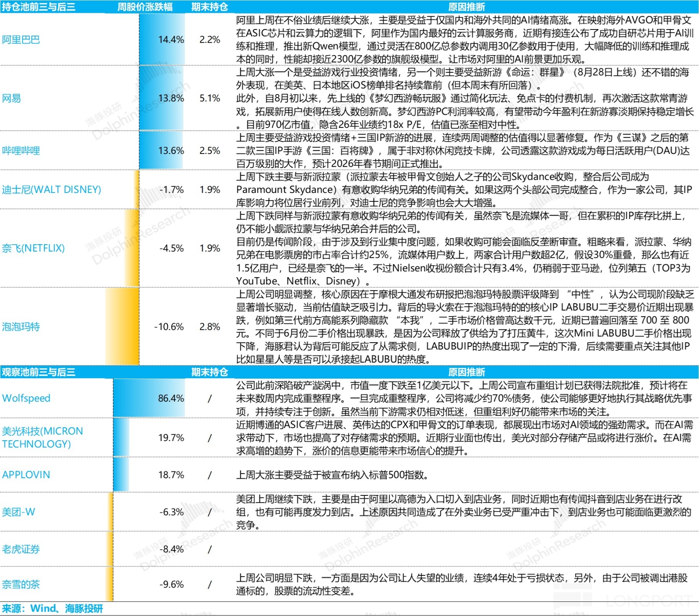Click the orange data bar beside 泡泡玛特
Viewport: 699px width, 616px height.
click(x=123, y=327)
